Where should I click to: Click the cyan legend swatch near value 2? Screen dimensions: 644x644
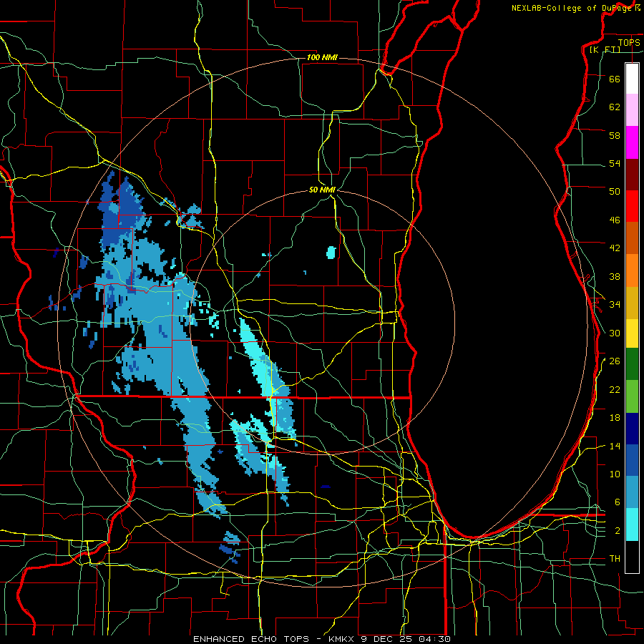coord(632,525)
